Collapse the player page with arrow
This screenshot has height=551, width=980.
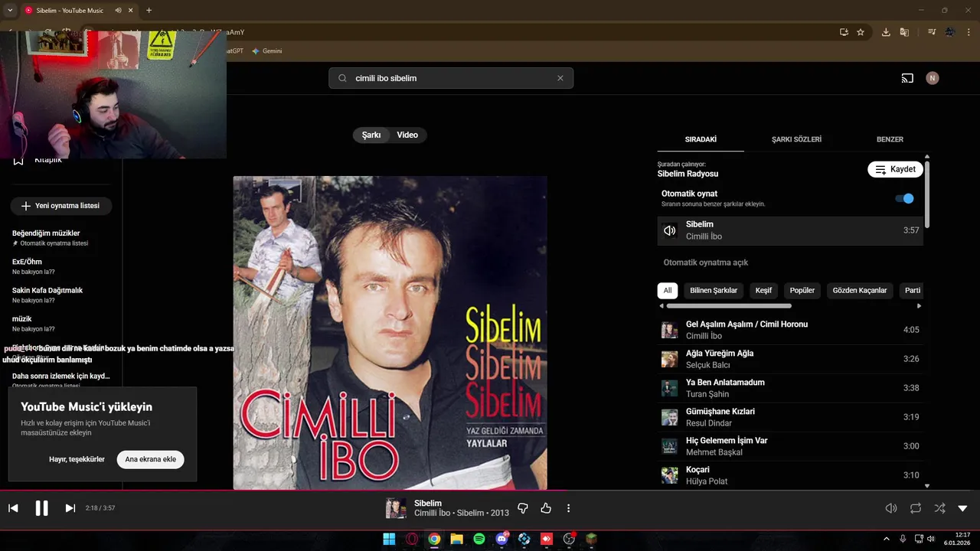click(x=962, y=508)
